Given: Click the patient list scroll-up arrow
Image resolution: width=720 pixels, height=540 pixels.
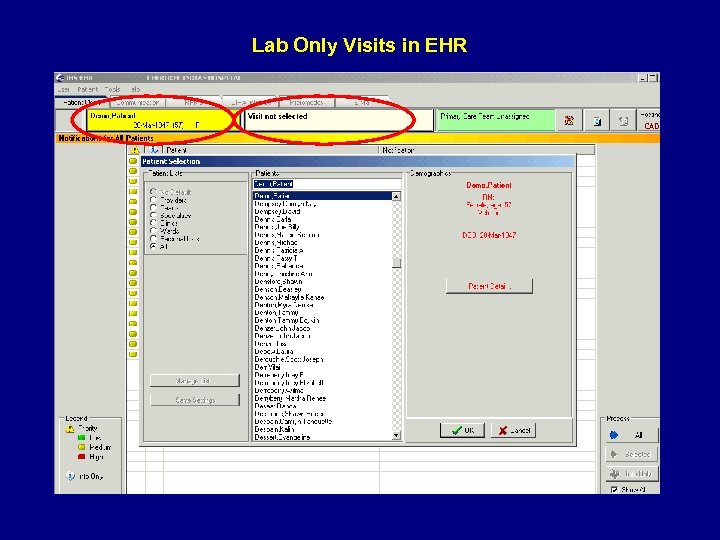Looking at the screenshot, I should (396, 196).
